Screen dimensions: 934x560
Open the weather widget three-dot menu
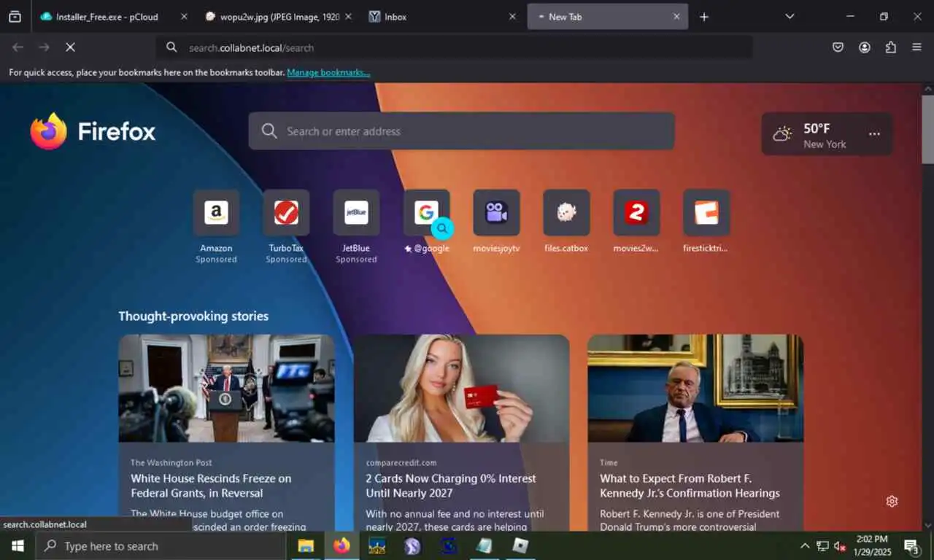click(874, 134)
